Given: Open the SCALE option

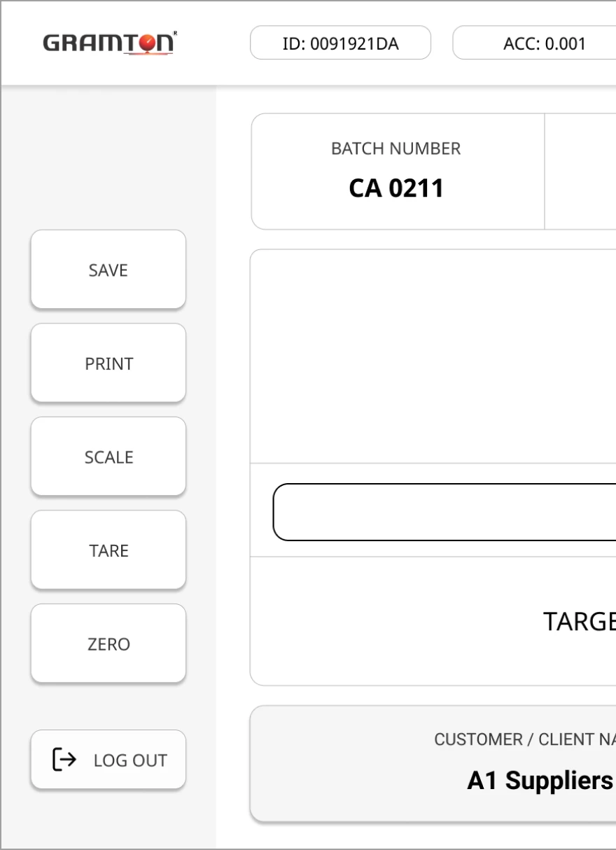Looking at the screenshot, I should (x=108, y=457).
